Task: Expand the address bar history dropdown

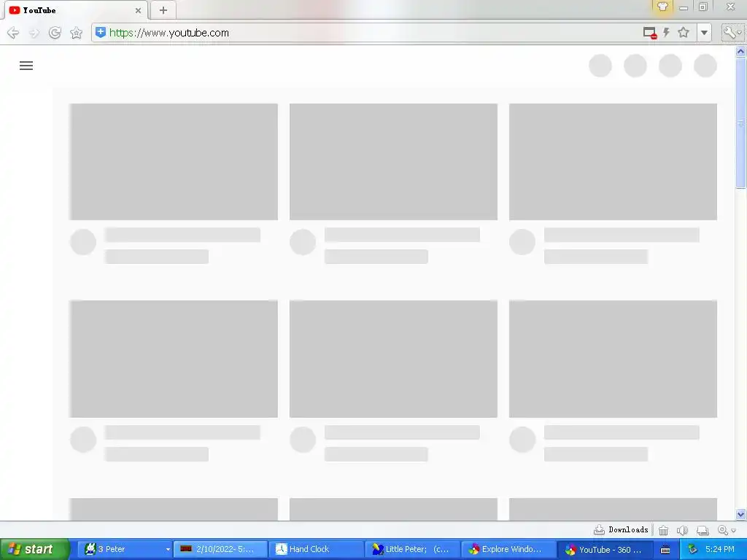Action: point(704,33)
